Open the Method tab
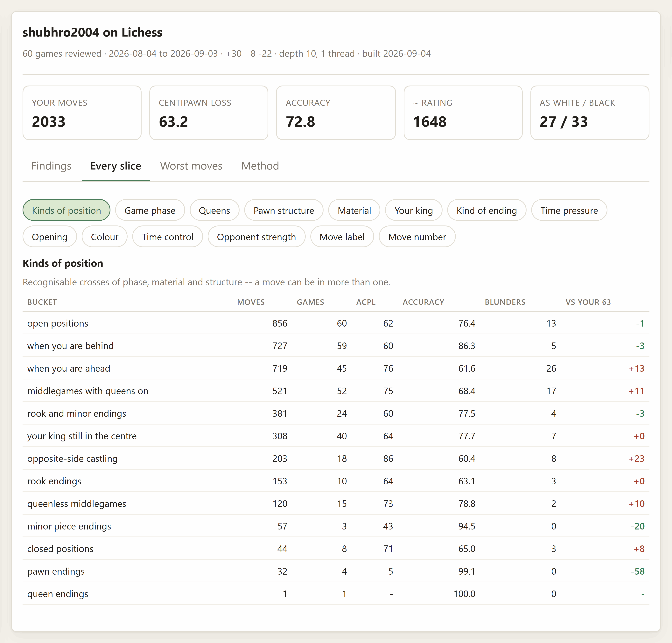Viewport: 672px width, 643px height. (x=260, y=166)
